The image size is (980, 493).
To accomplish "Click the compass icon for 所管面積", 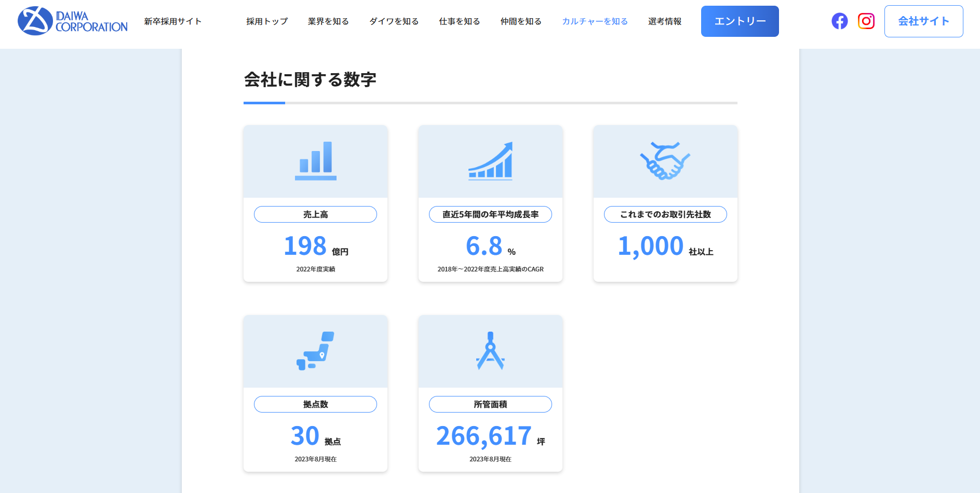I will click(490, 351).
